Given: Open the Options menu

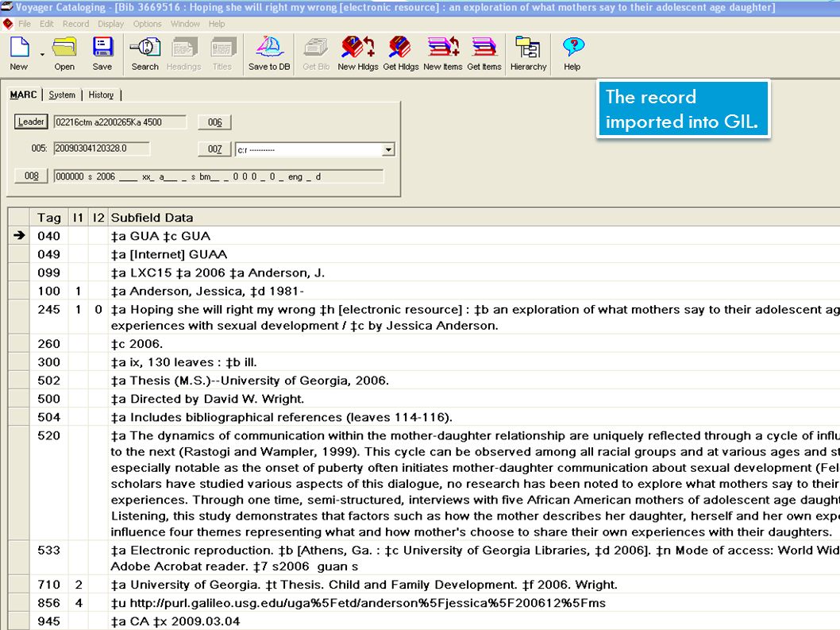Looking at the screenshot, I should tap(148, 24).
